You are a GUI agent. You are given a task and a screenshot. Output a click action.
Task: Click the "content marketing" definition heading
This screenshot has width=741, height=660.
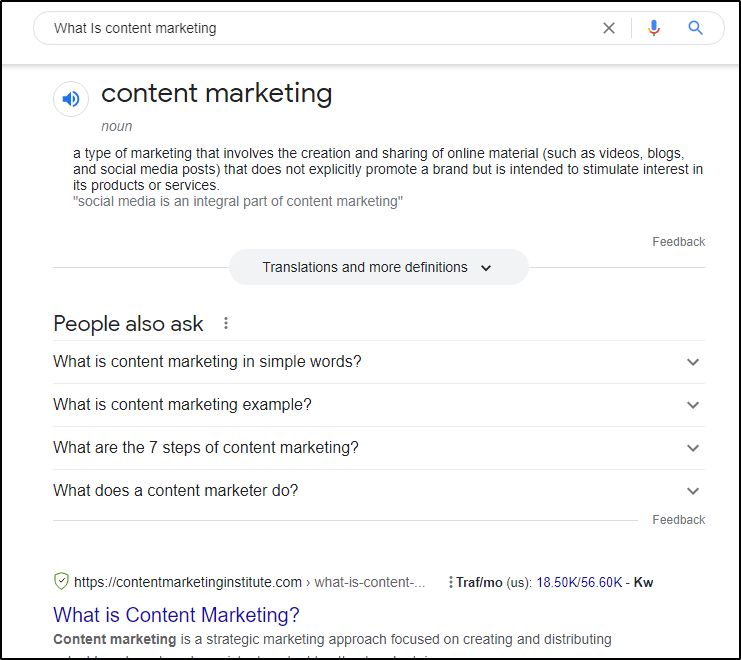[217, 94]
